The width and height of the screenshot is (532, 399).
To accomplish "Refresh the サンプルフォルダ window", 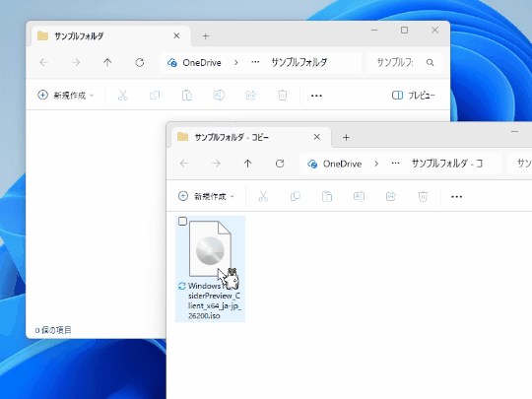I will [140, 62].
